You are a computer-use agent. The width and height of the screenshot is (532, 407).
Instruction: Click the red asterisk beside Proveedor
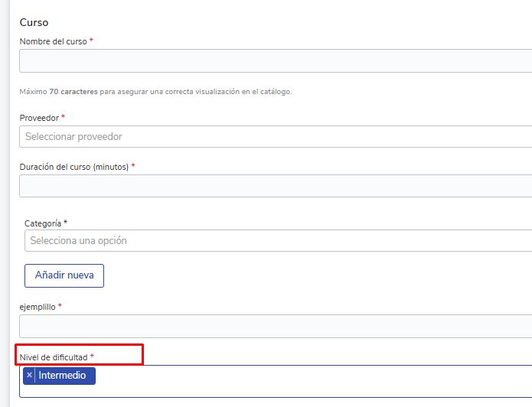pyautogui.click(x=64, y=118)
